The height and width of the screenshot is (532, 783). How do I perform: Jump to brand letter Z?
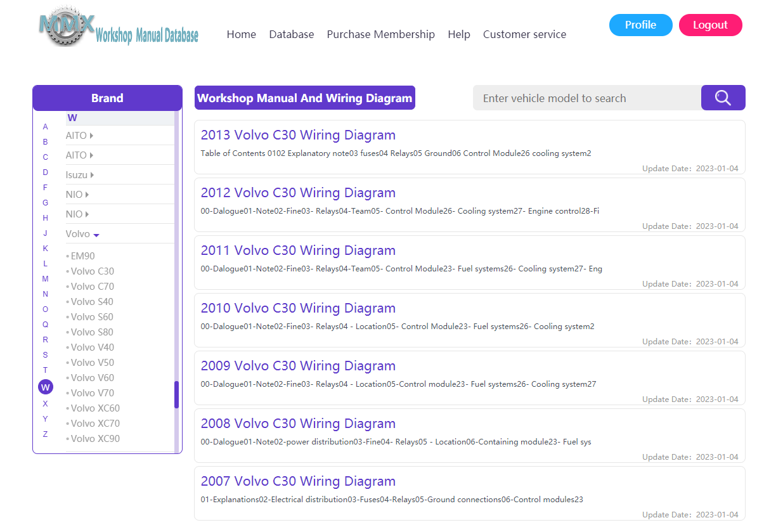[45, 434]
